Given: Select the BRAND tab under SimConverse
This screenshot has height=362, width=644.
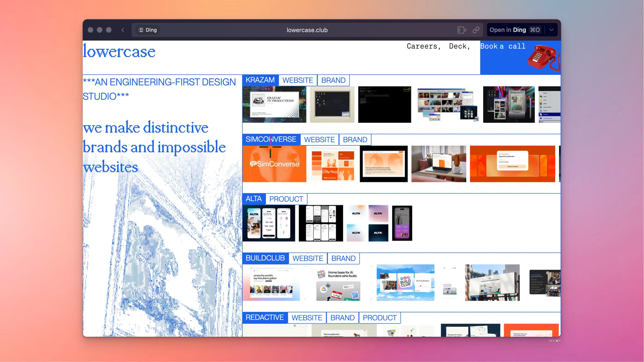Looking at the screenshot, I should pos(355,140).
